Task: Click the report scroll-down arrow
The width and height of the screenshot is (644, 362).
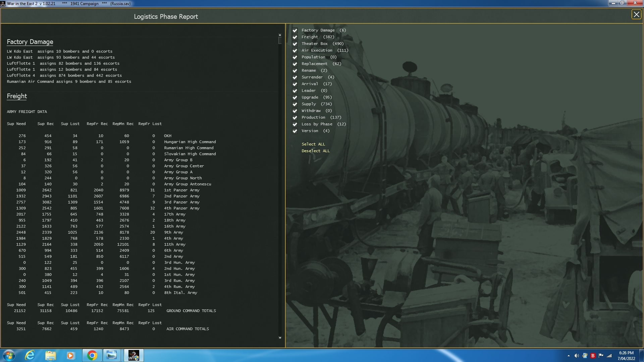Action: pos(279,338)
